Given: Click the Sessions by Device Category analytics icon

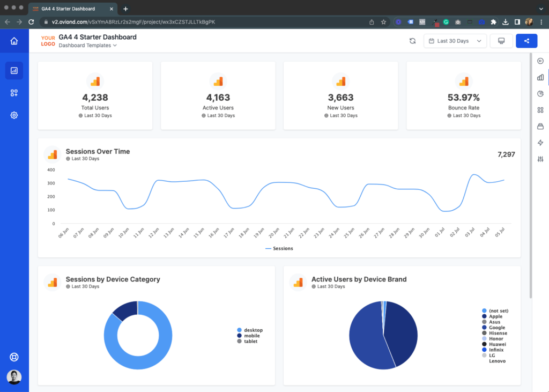Looking at the screenshot, I should pyautogui.click(x=53, y=283).
